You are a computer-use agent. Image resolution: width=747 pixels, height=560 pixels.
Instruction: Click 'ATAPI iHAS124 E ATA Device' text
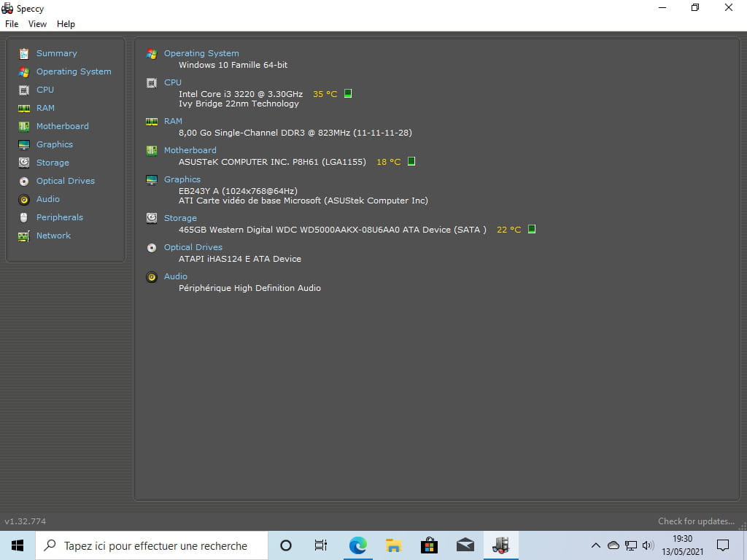pyautogui.click(x=239, y=259)
